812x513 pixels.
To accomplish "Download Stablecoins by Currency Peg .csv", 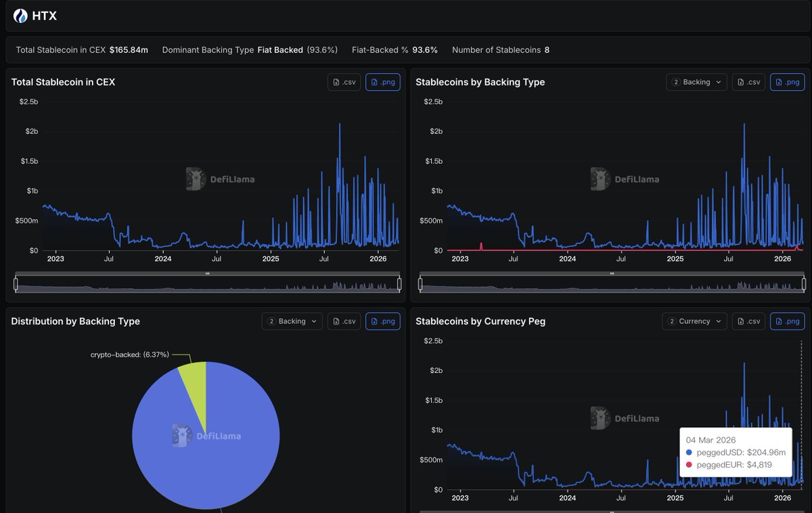I will [x=748, y=321].
